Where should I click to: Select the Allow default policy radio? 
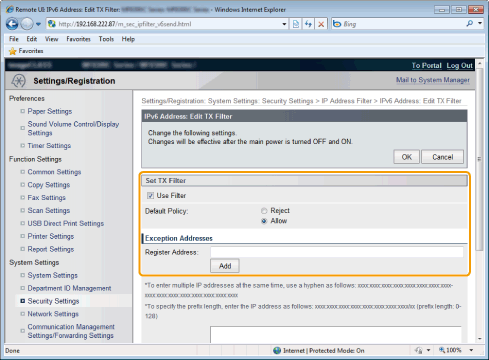pyautogui.click(x=264, y=221)
